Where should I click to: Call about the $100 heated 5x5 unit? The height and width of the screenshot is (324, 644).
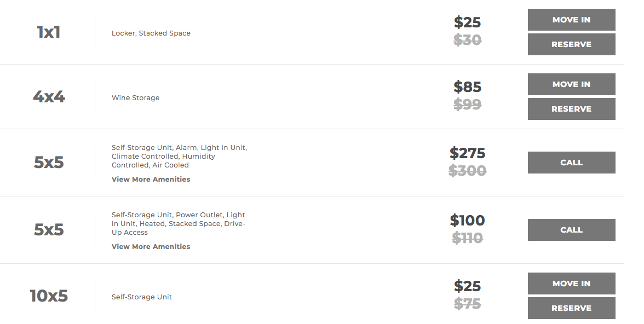(x=571, y=230)
